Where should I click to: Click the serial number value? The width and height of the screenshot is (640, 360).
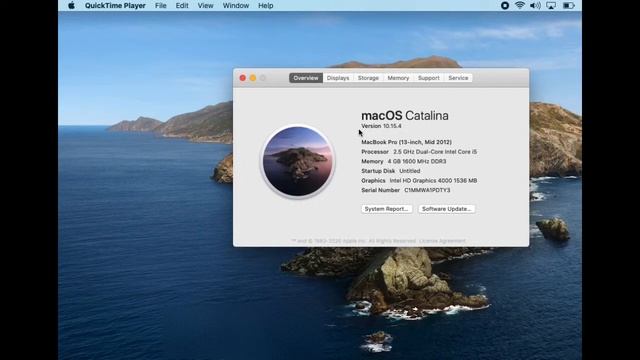[427, 190]
